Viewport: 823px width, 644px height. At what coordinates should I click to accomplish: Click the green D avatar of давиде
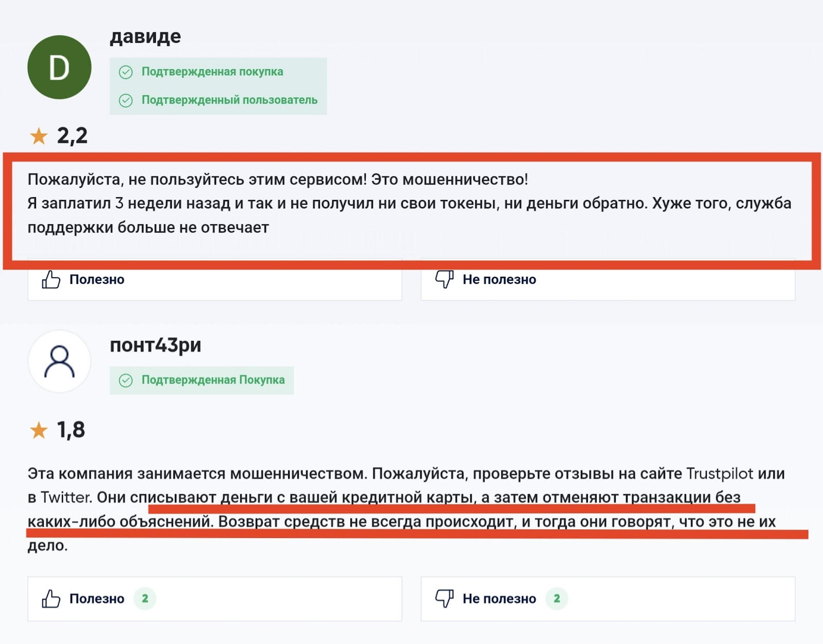click(59, 67)
